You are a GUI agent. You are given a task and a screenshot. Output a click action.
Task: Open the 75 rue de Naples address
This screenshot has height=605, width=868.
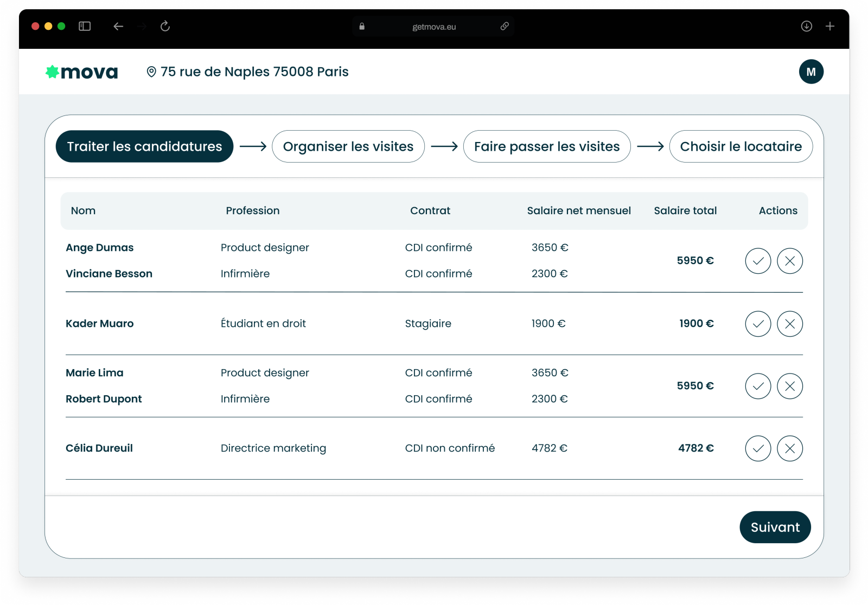254,72
